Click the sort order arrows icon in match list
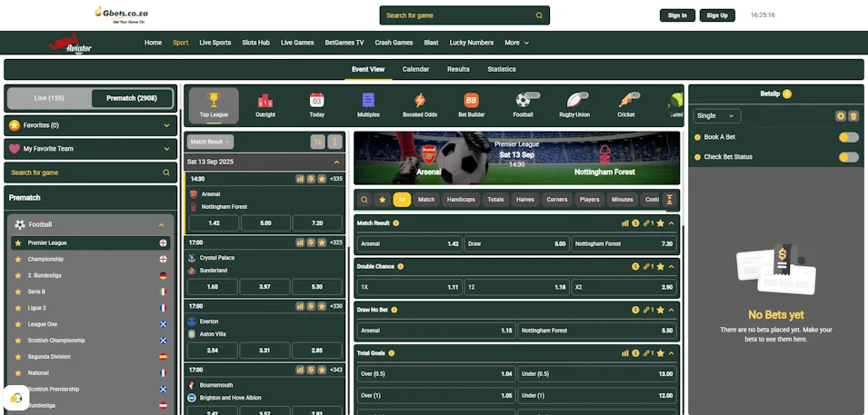868x415 pixels. coord(318,142)
